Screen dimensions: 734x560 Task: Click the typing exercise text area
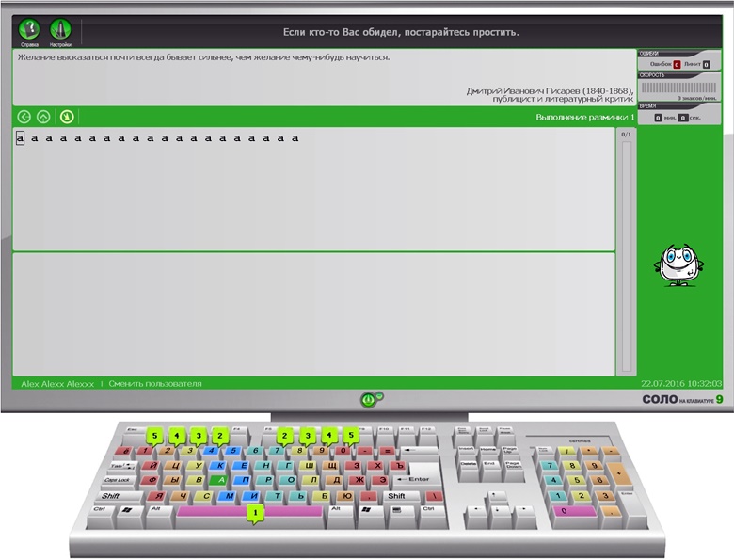pos(314,188)
